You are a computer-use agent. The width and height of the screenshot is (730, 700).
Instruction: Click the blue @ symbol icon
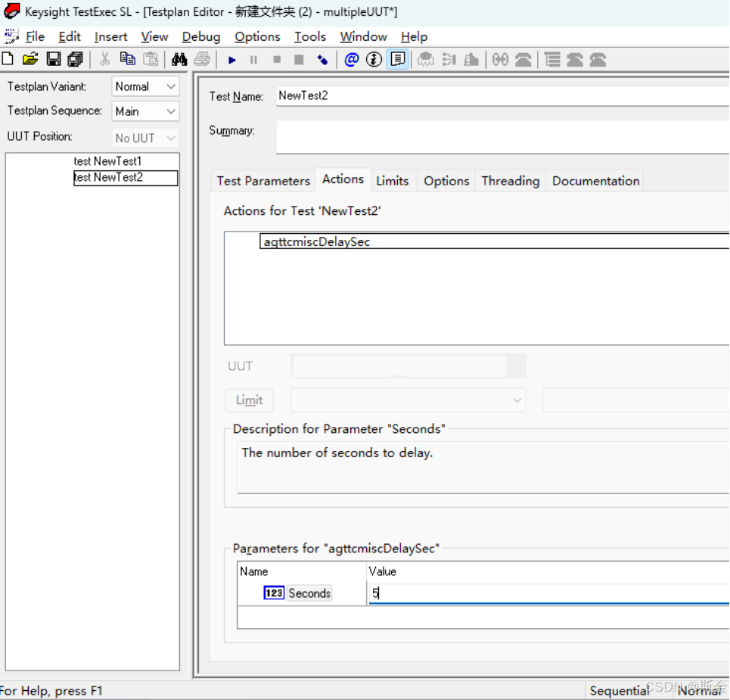point(352,60)
